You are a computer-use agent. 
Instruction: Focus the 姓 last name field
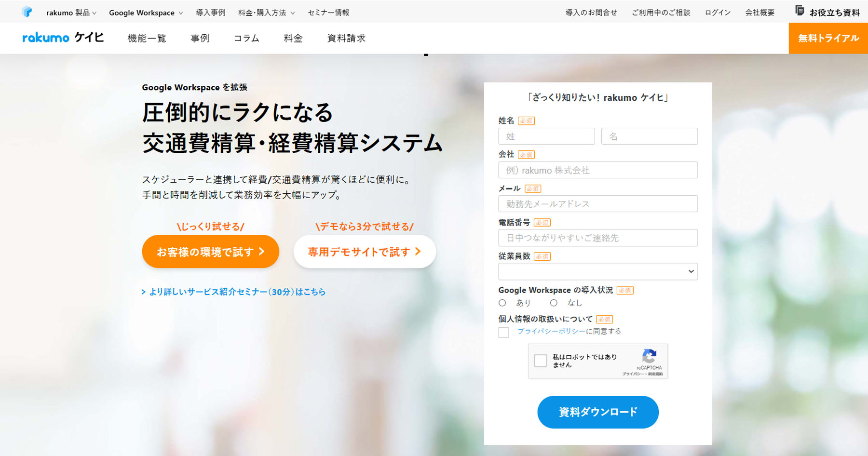click(x=547, y=136)
